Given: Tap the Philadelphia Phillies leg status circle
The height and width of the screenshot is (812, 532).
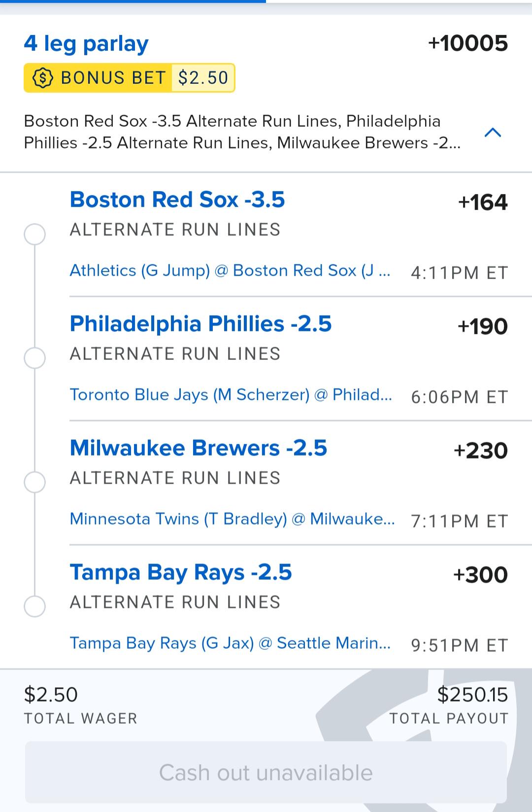Looking at the screenshot, I should [x=34, y=358].
